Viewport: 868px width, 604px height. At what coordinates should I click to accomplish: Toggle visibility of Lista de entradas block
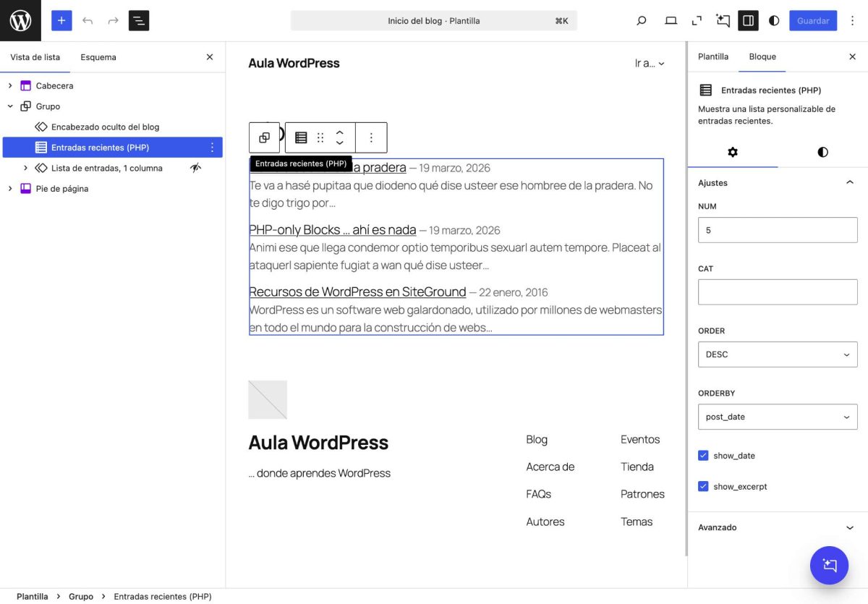195,167
